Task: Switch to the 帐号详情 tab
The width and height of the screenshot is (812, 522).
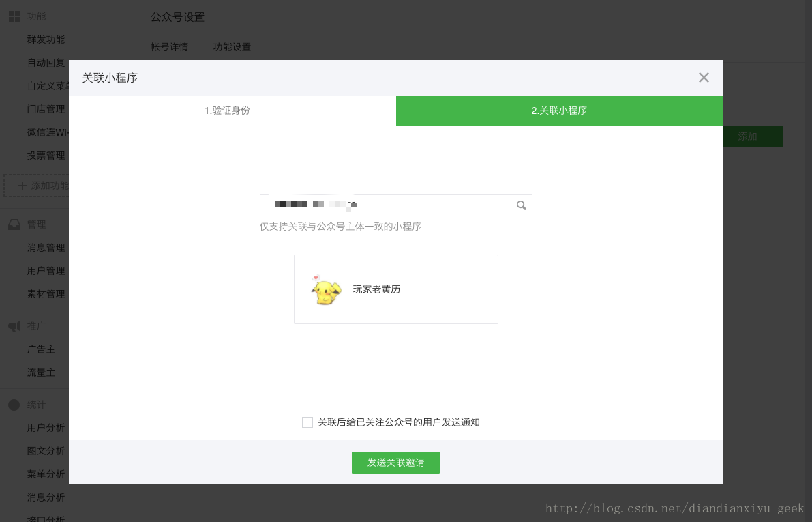Action: (169, 47)
